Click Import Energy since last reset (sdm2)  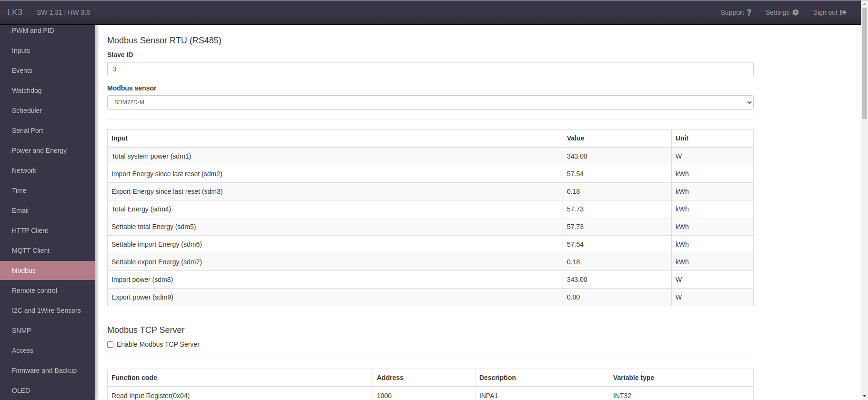[x=167, y=174]
